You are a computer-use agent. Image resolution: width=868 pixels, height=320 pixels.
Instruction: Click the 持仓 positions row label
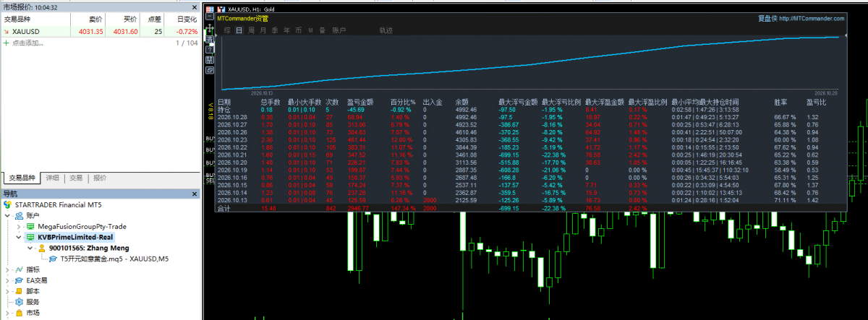224,110
